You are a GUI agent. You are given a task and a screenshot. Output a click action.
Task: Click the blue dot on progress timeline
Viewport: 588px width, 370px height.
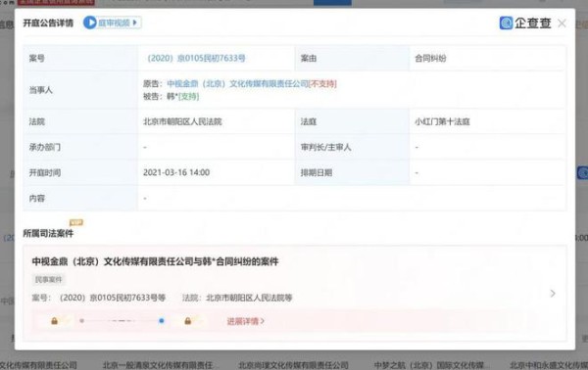(x=162, y=321)
